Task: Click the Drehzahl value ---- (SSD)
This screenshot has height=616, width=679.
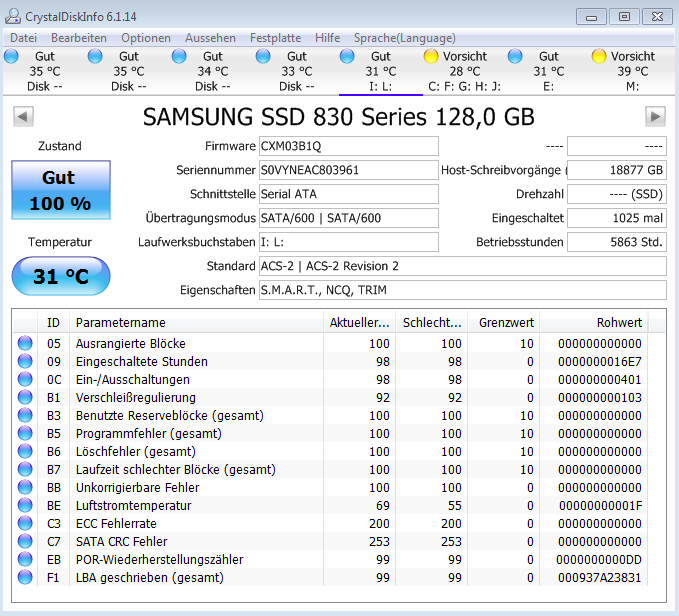Action: [x=617, y=194]
